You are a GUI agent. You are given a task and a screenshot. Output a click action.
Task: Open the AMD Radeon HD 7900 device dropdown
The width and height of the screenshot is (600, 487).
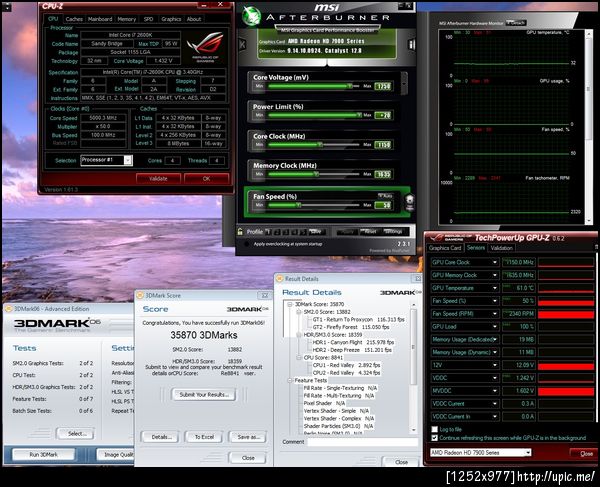point(528,453)
